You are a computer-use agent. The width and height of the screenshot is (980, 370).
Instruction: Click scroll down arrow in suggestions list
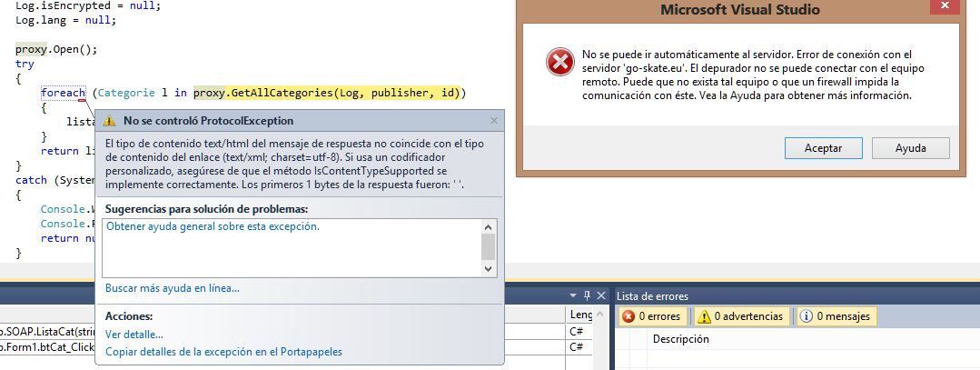click(489, 268)
